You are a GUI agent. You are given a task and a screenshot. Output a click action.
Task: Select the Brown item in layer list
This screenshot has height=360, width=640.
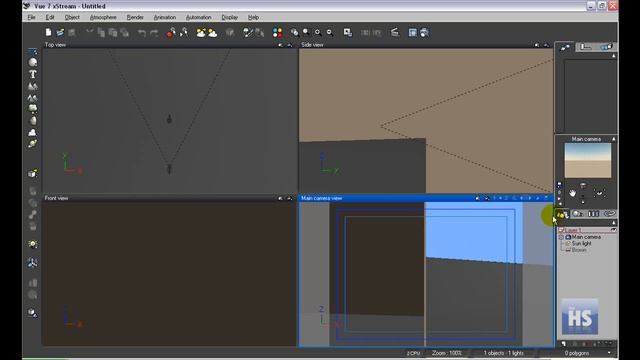pos(579,250)
